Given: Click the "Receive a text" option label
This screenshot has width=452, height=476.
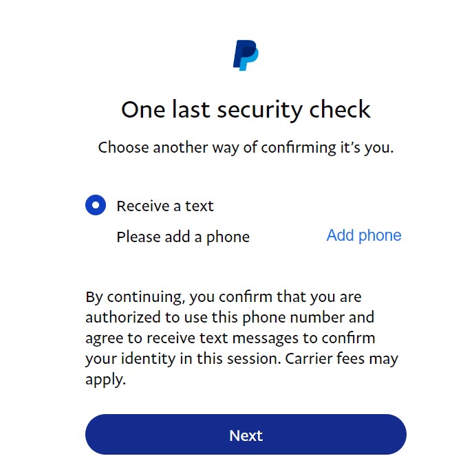Looking at the screenshot, I should tap(165, 206).
